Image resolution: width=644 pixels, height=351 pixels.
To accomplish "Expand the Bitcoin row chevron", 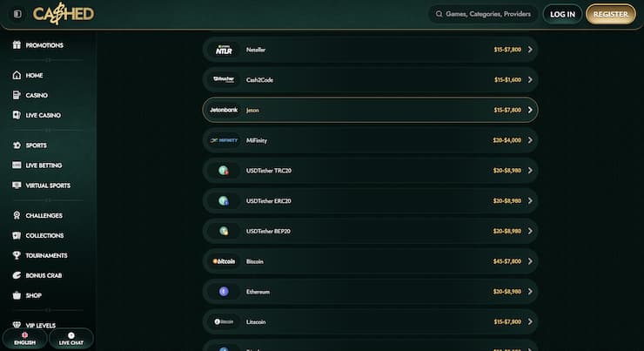I will point(530,261).
